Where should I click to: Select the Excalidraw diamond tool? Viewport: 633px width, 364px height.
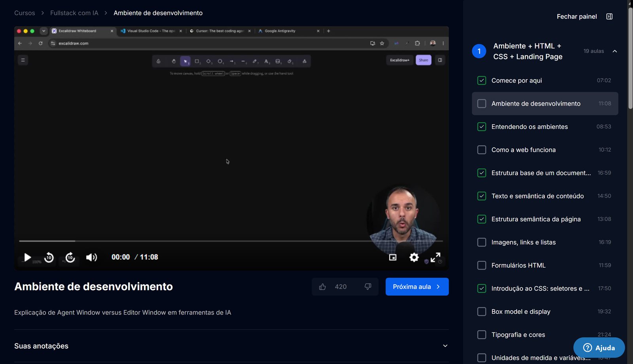[x=208, y=61]
